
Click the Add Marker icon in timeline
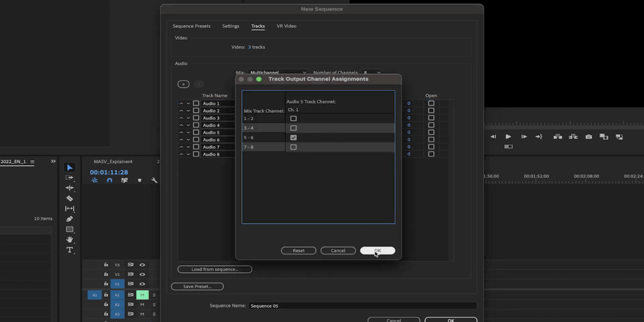[140, 181]
